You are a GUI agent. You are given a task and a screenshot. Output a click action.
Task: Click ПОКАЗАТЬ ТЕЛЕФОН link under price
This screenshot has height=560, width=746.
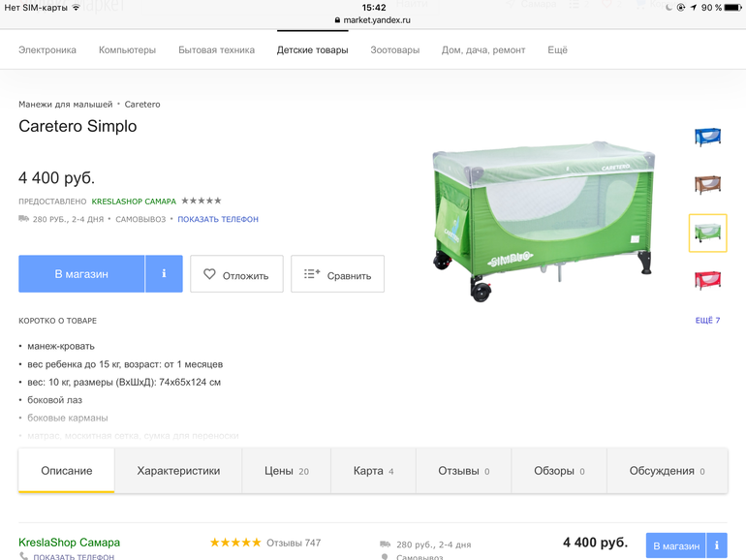[218, 219]
